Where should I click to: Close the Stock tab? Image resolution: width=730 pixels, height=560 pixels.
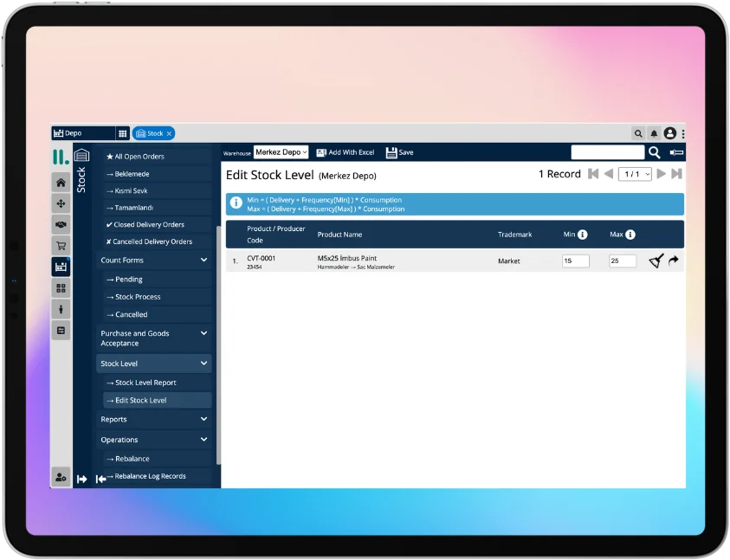169,133
